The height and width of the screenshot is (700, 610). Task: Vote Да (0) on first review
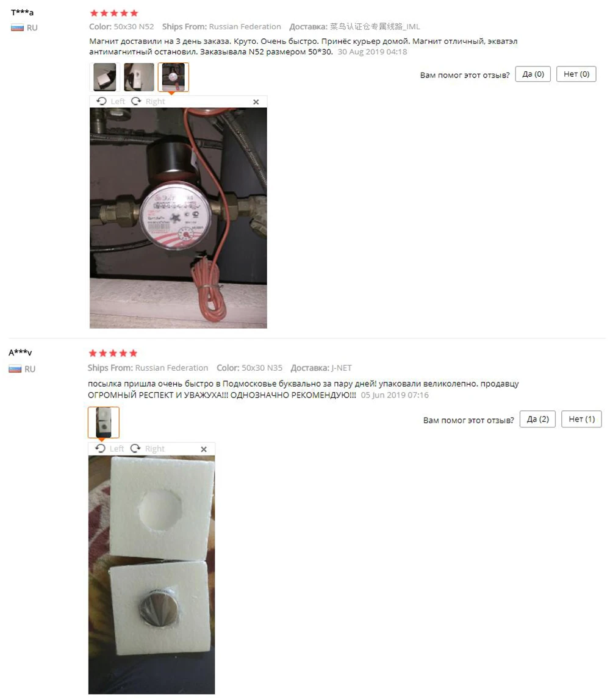pos(533,74)
